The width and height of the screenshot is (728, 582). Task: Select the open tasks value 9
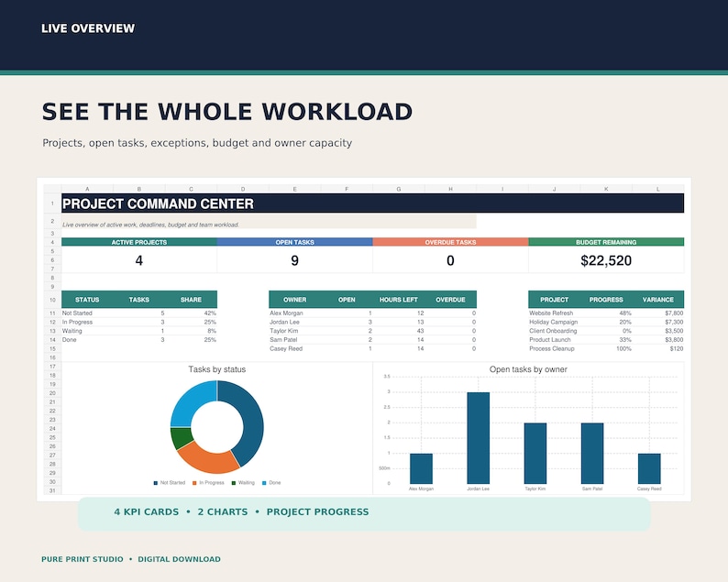click(x=295, y=260)
